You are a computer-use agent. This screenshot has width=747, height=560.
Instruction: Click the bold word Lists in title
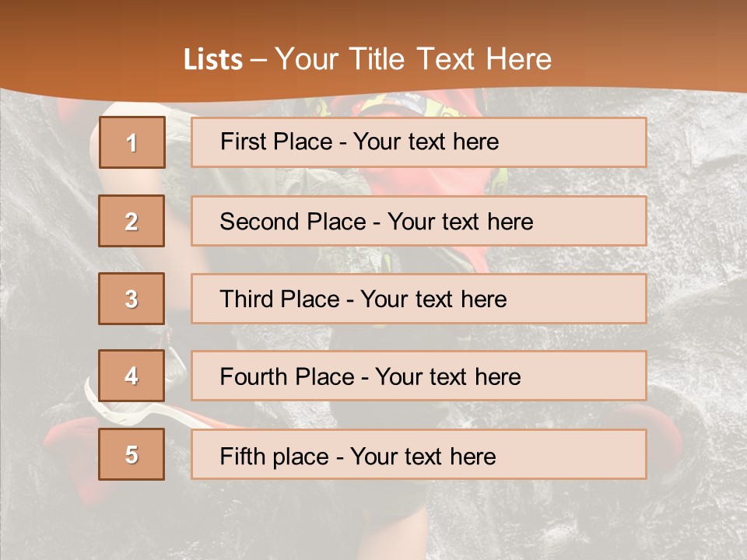pyautogui.click(x=213, y=60)
